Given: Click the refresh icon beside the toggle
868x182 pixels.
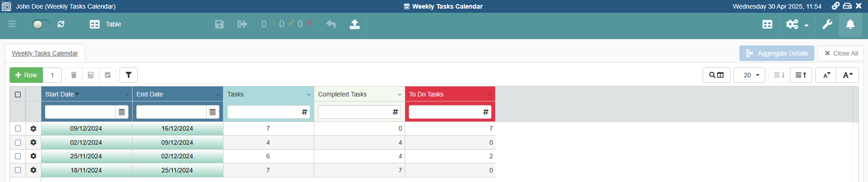Looking at the screenshot, I should pos(61,24).
